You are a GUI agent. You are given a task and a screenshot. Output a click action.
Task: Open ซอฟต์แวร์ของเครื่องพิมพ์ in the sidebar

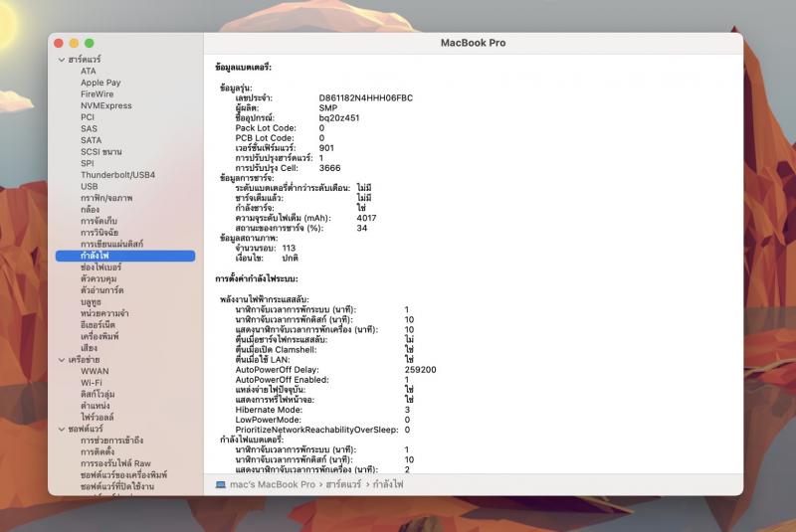click(x=123, y=475)
